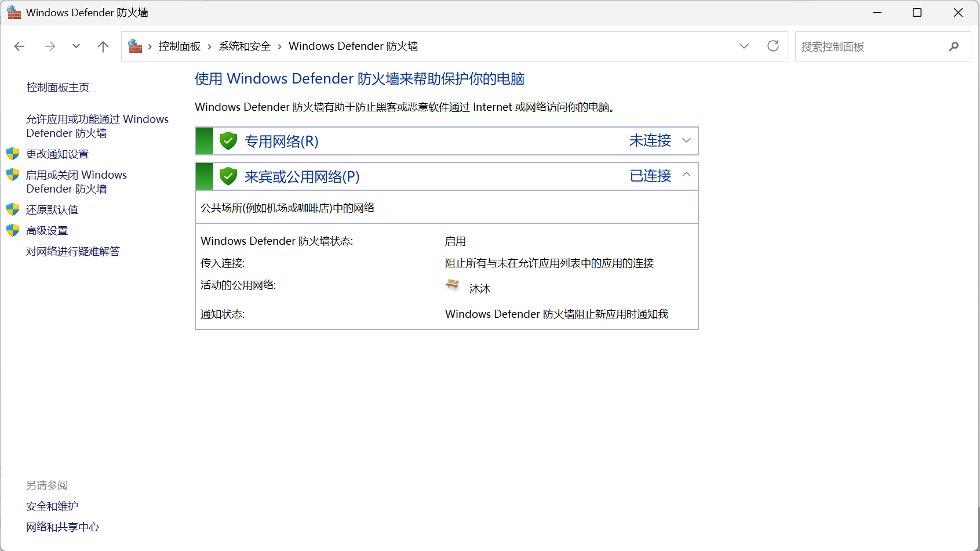This screenshot has height=551, width=980.
Task: Click the 专用网络(R) heading text
Action: 282,142
